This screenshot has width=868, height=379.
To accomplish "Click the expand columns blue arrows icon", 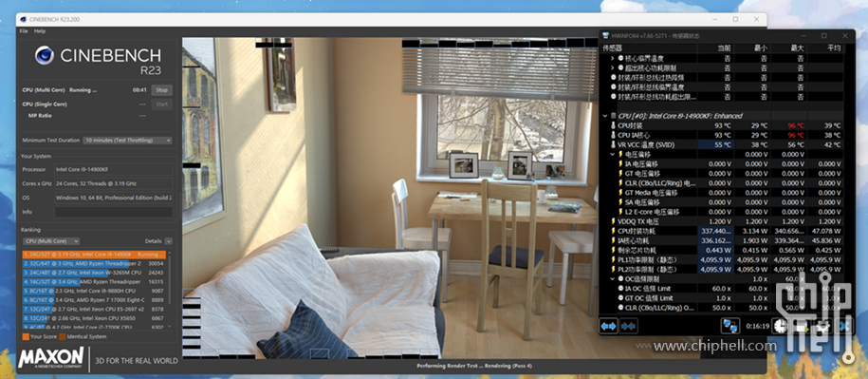I will pyautogui.click(x=608, y=327).
